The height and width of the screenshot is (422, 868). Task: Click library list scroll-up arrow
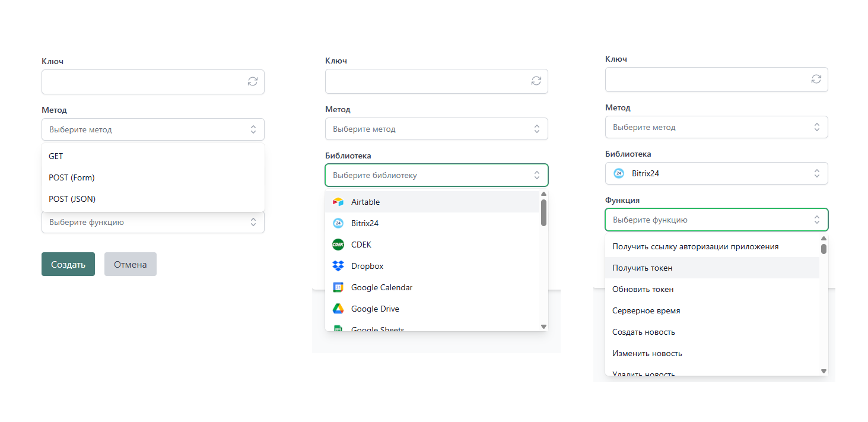[543, 194]
